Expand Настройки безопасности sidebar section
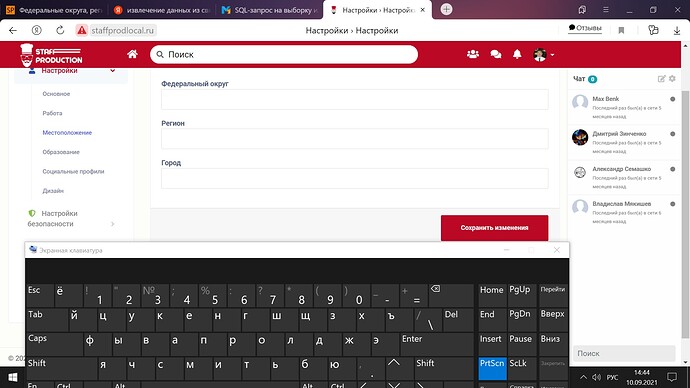This screenshot has height=388, width=690. click(x=113, y=224)
